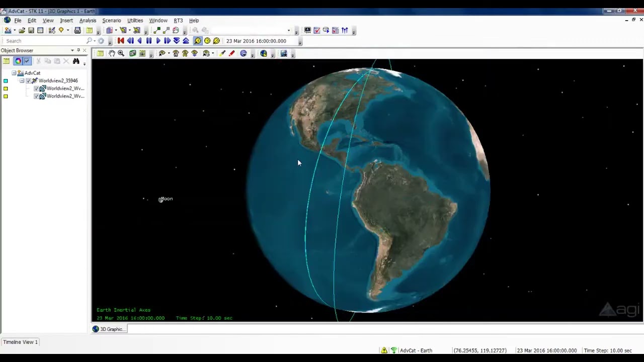The width and height of the screenshot is (644, 362).
Task: Start playing the animation forward
Action: [x=158, y=41]
